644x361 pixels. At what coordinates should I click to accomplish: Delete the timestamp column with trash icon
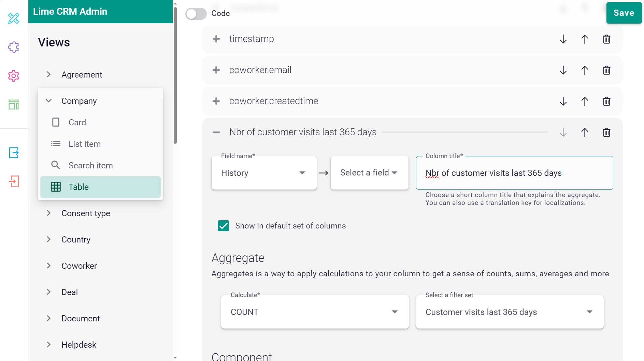coord(606,39)
